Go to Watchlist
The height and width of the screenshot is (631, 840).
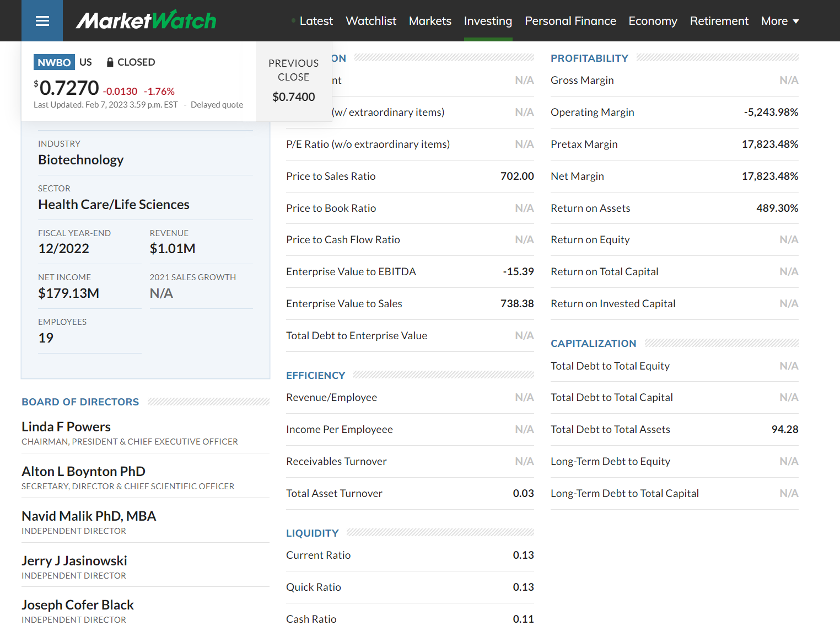pos(371,21)
